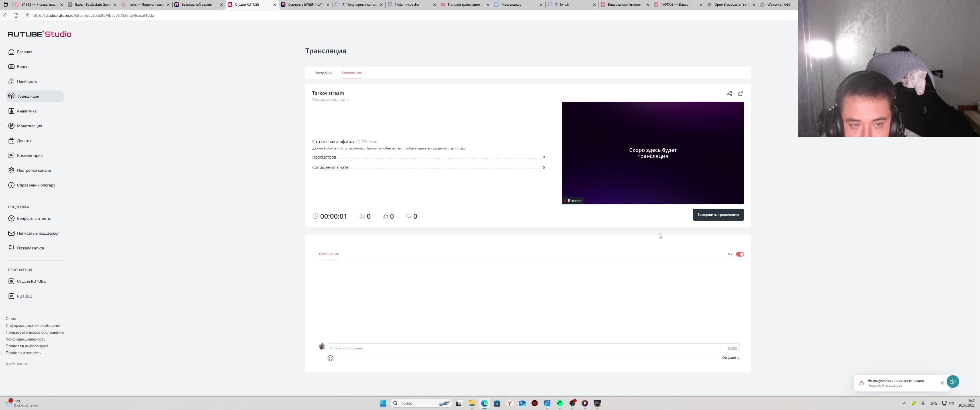This screenshot has width=980, height=410.
Task: Open the emoji picker in chat
Action: click(330, 358)
